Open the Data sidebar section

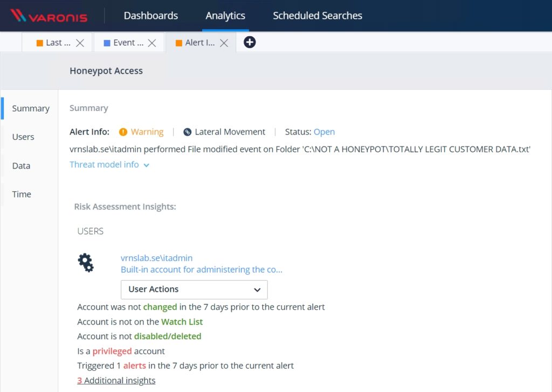pyautogui.click(x=21, y=166)
